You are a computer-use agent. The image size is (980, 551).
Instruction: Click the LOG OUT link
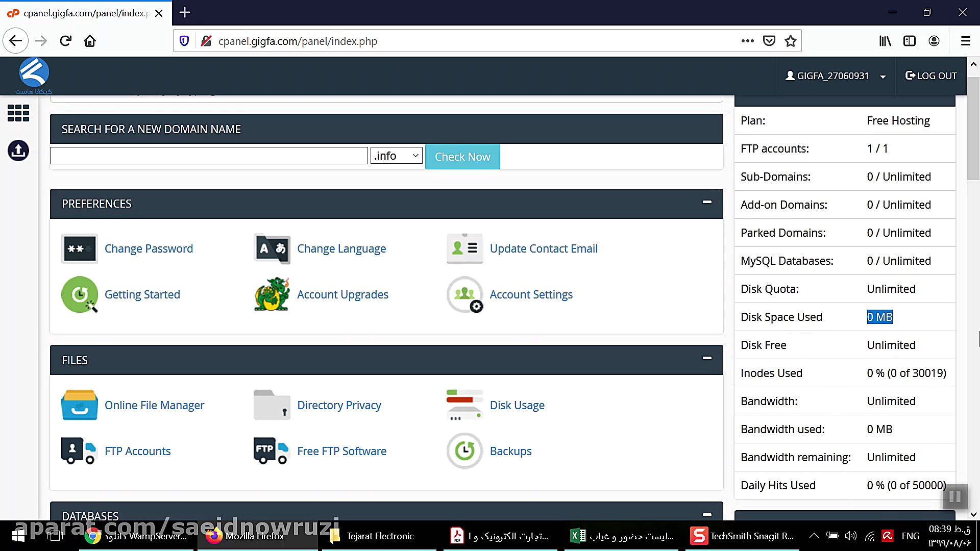coord(931,76)
